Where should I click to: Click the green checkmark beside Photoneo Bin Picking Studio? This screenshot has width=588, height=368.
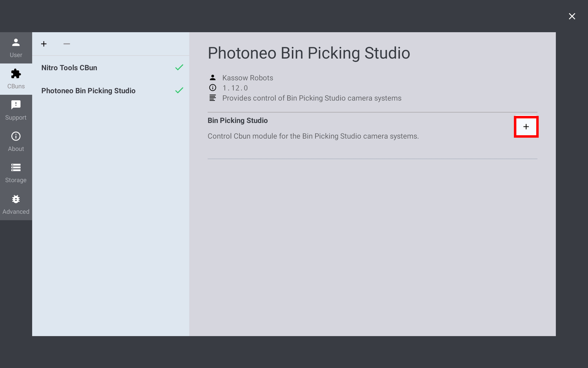pos(179,90)
